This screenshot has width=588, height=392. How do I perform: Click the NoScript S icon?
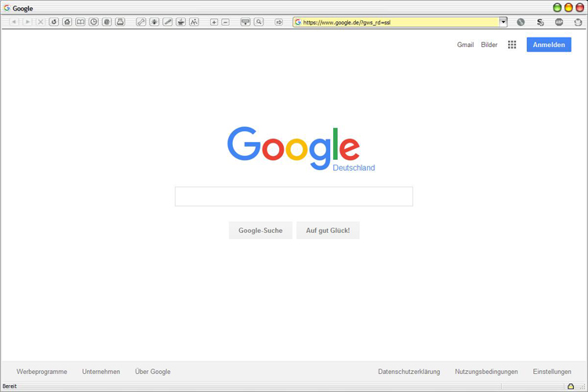[x=540, y=22]
